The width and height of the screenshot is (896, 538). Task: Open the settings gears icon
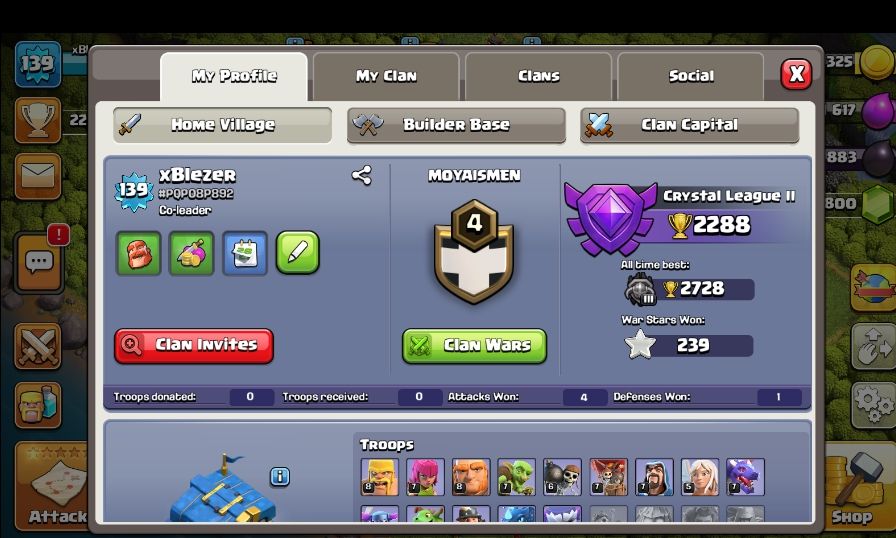(x=873, y=404)
